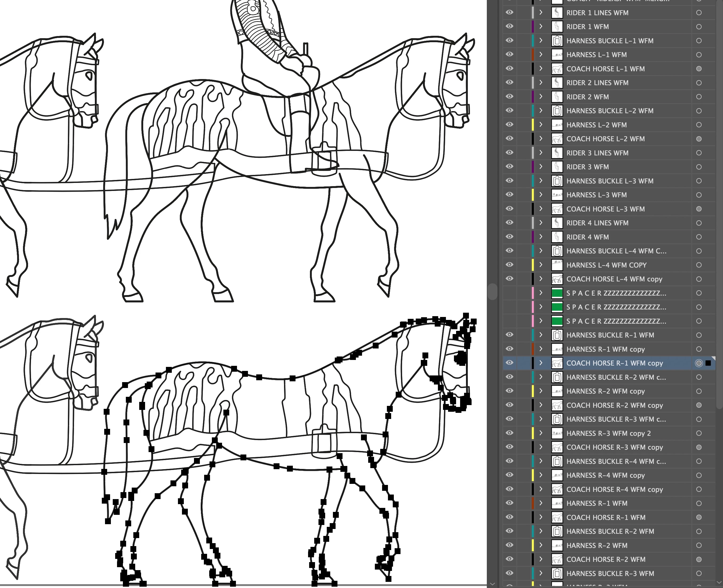Click the canvas vertical scrollbar handle
Screen dimensions: 723x588
[x=492, y=291]
